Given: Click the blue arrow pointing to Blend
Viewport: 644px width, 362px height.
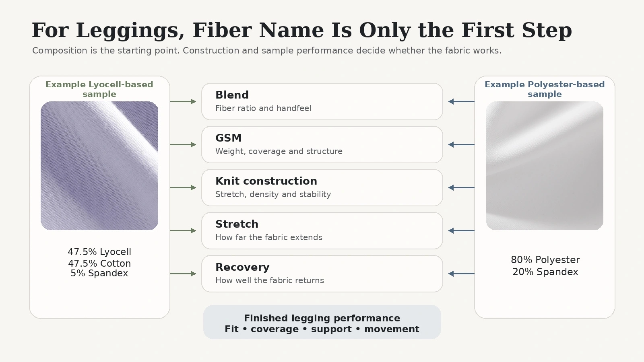Looking at the screenshot, I should pos(461,101).
